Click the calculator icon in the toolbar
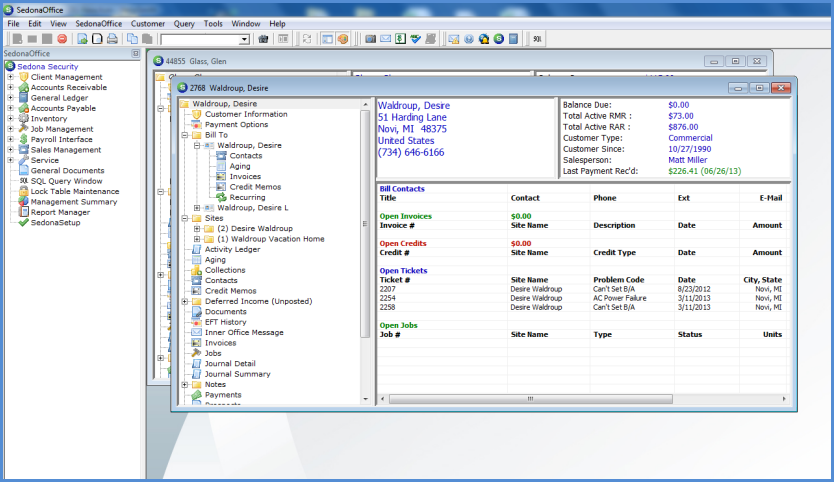Viewport: 834px width, 482px height. point(513,39)
